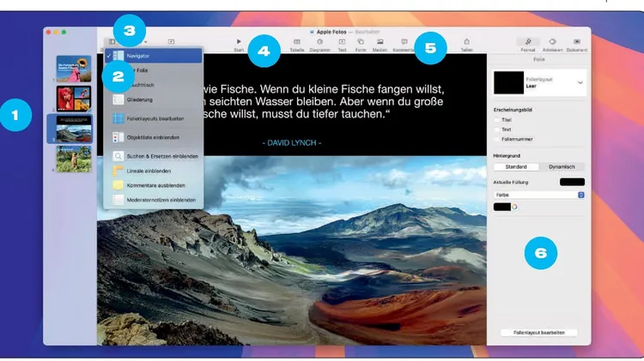The width and height of the screenshot is (644, 361).
Task: Select Lineale einblenden menu entry
Action: pyautogui.click(x=153, y=171)
